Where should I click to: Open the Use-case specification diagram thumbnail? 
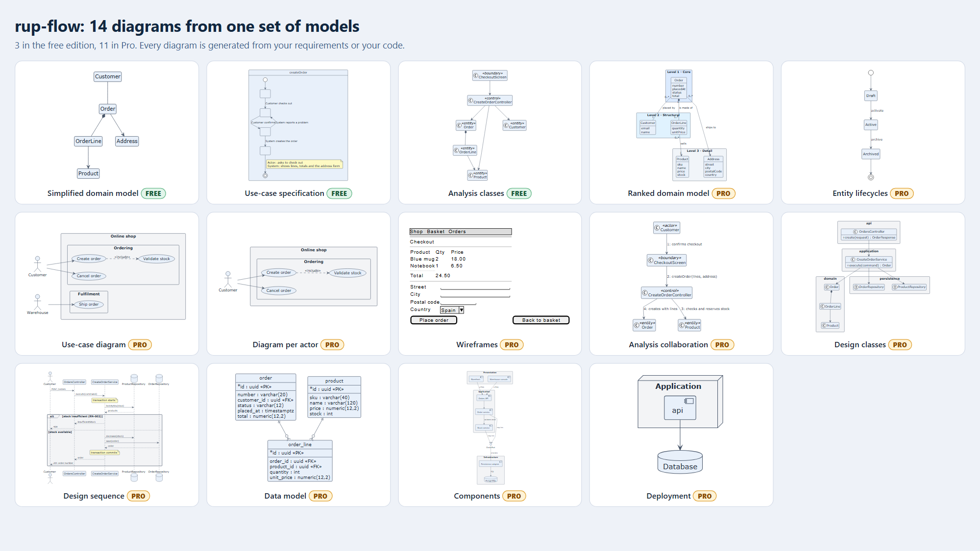pos(298,125)
